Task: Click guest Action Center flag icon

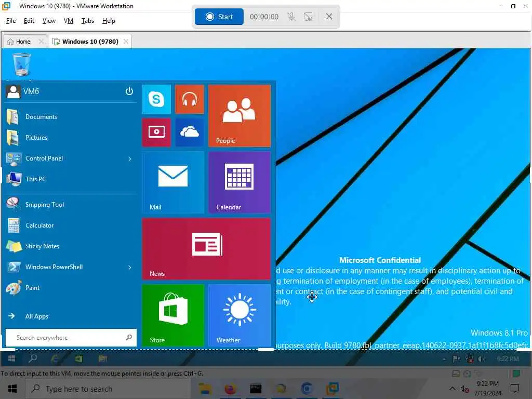Action: (457, 358)
